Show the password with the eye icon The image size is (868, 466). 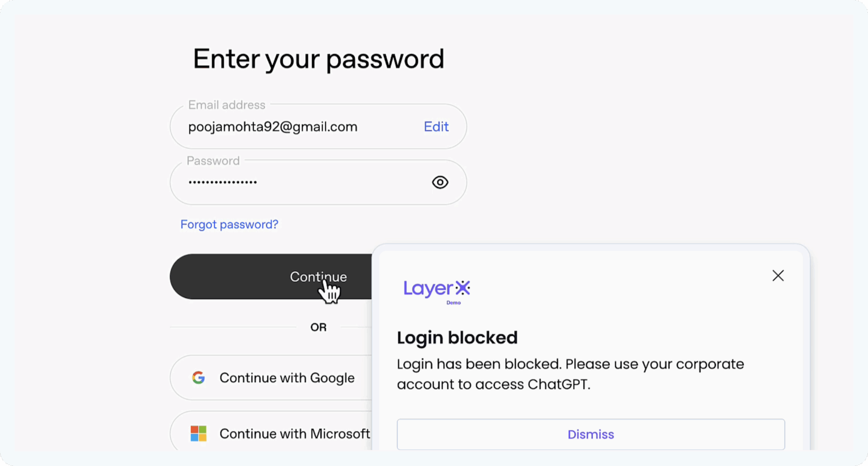click(440, 182)
